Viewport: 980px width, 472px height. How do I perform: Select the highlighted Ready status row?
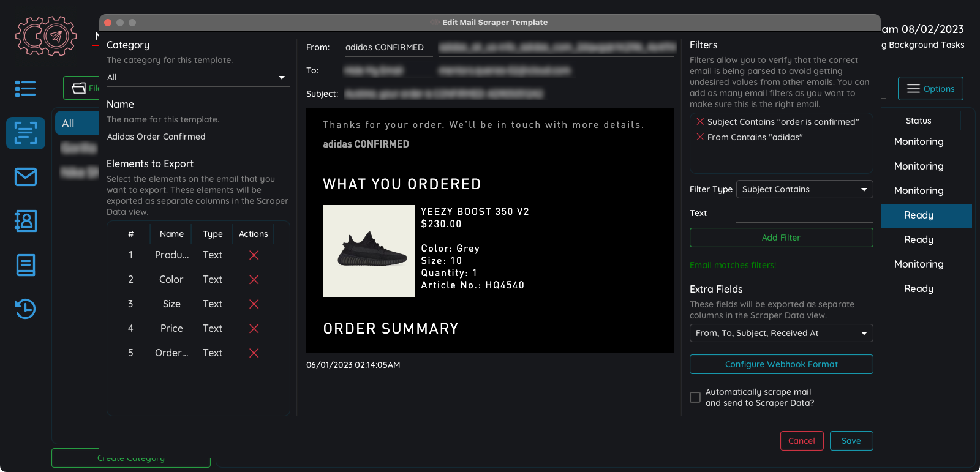click(x=926, y=215)
